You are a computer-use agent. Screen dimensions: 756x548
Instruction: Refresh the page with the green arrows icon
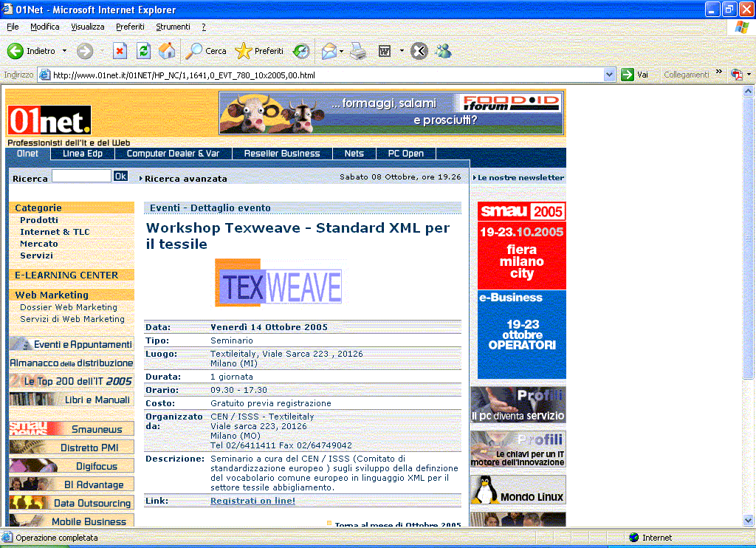[143, 51]
